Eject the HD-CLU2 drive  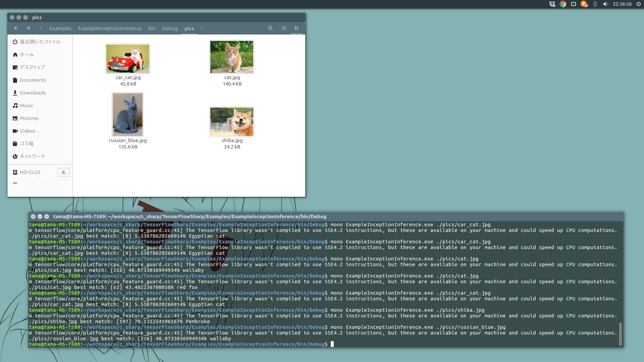coord(63,172)
